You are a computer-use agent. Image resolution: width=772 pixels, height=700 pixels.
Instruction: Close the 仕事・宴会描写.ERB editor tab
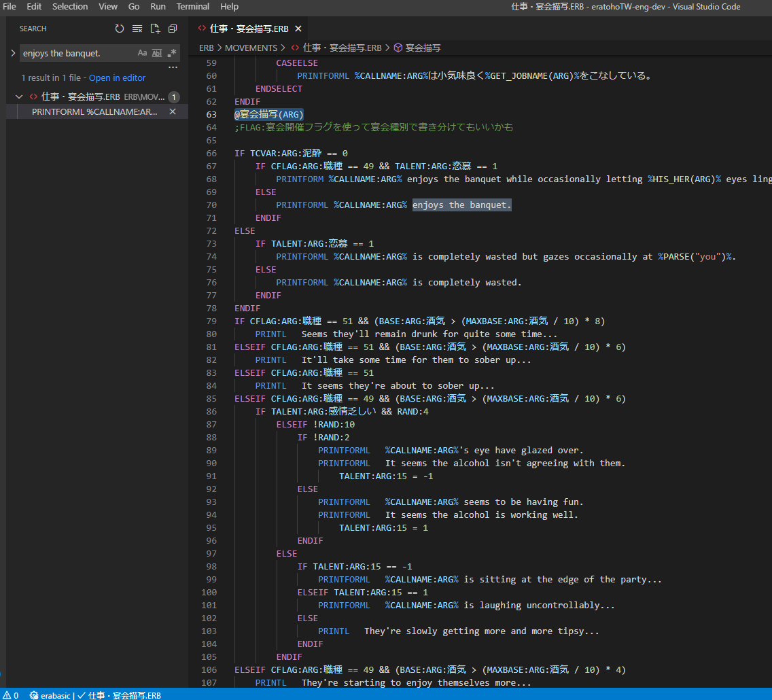[298, 29]
